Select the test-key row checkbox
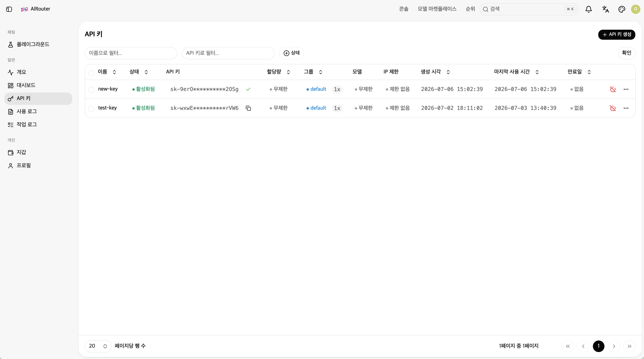The image size is (644, 359). click(x=91, y=109)
